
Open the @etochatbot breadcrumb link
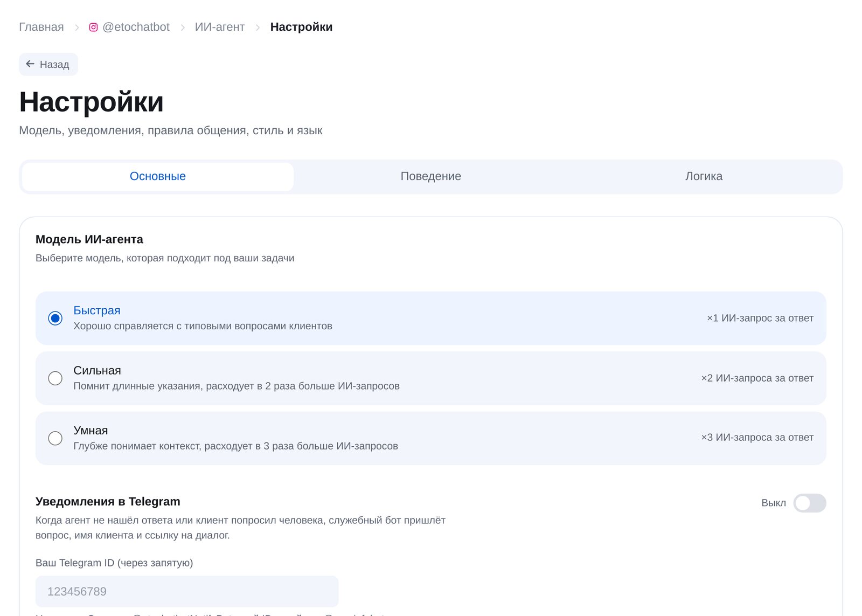136,27
